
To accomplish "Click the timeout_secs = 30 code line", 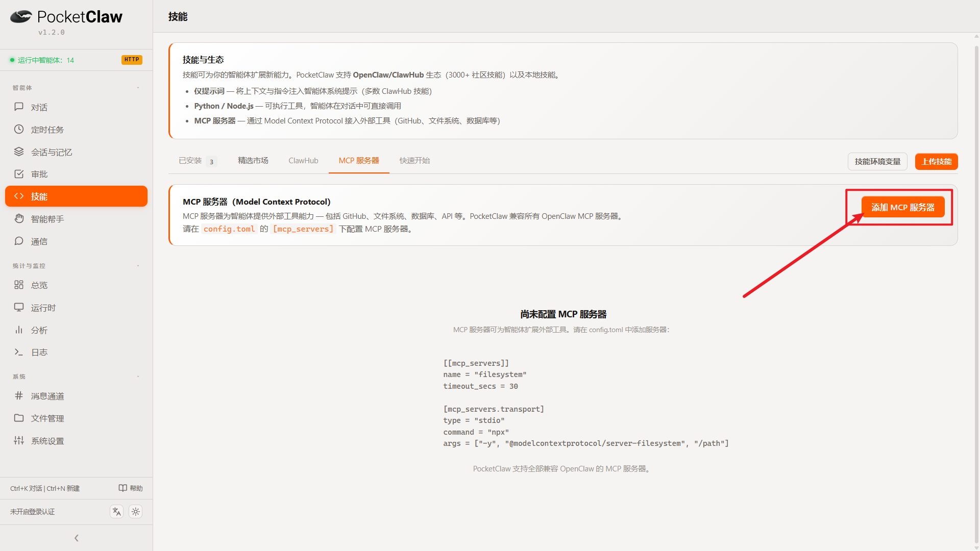I will point(481,386).
